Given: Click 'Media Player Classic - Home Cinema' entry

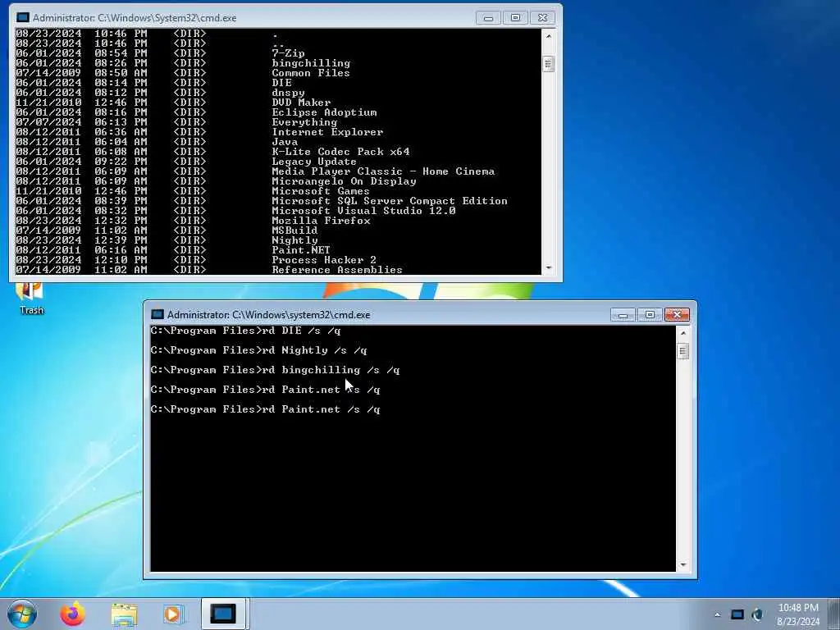Looking at the screenshot, I should [x=383, y=171].
